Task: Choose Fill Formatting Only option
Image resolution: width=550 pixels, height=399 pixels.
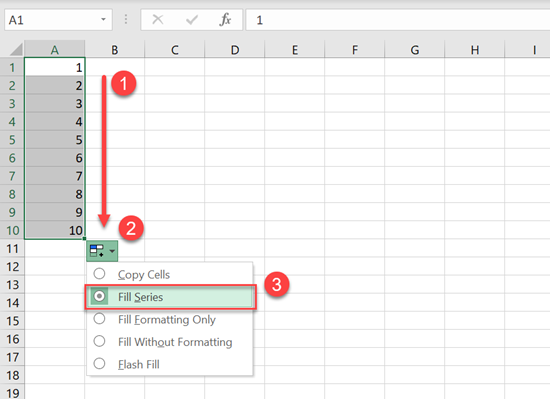Action: (170, 319)
